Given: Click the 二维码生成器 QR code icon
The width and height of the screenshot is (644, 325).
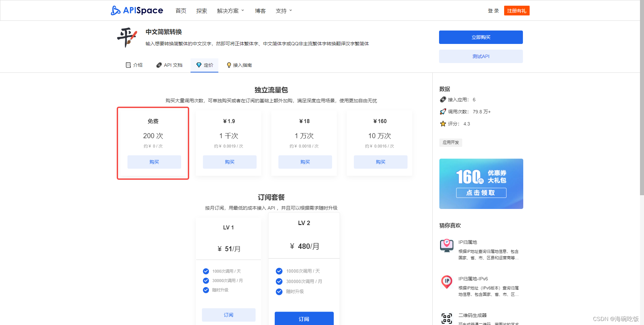Looking at the screenshot, I should point(446,318).
